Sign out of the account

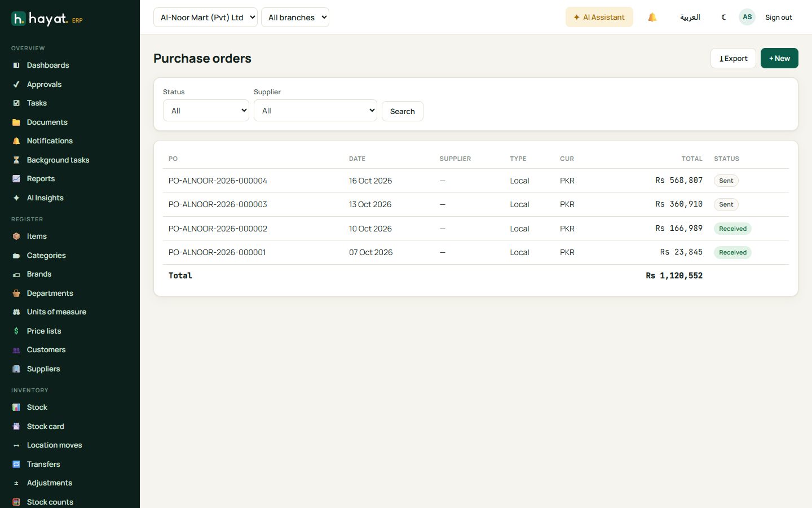778,17
